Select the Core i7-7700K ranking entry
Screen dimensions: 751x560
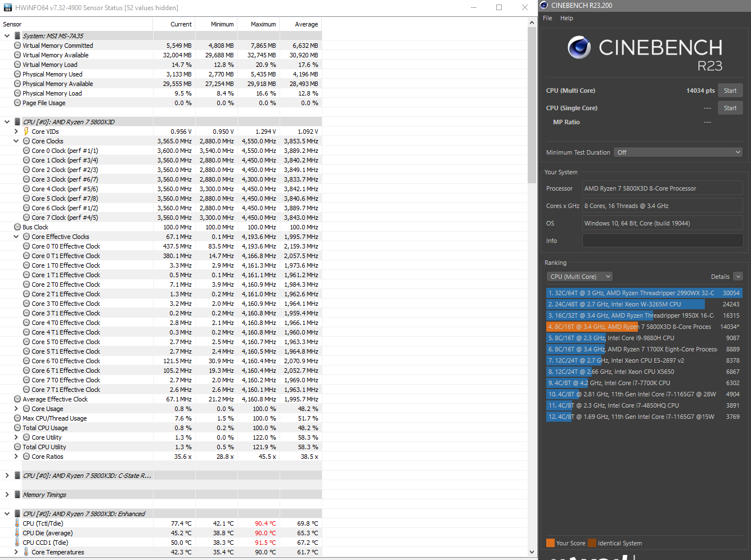click(x=644, y=383)
